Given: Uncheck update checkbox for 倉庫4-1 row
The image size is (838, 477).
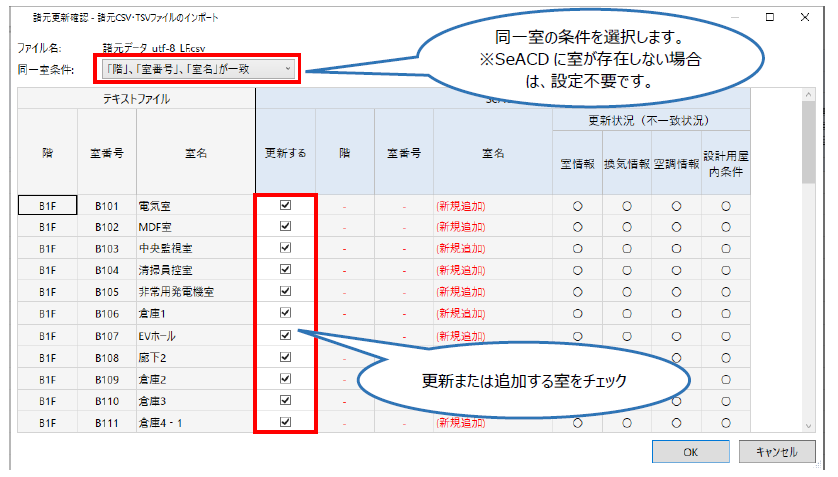Looking at the screenshot, I should click(286, 422).
